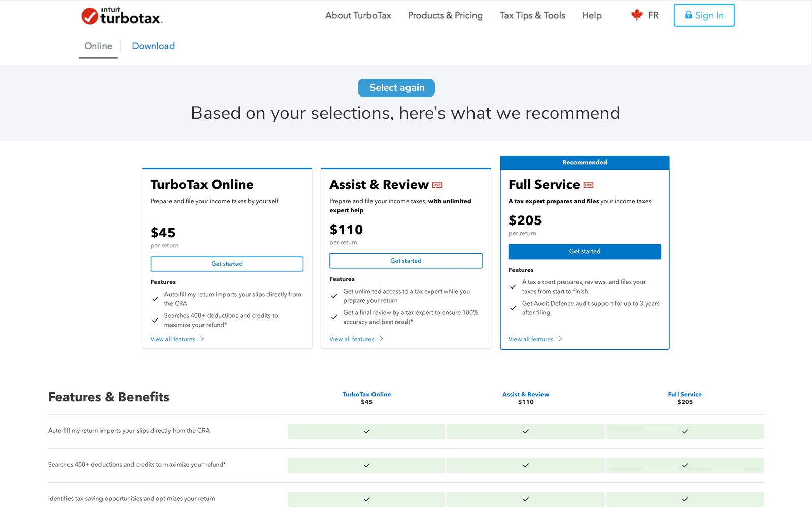Screen dimensions: 812x512
Task: Open the Tax Tips & Tools menu
Action: pyautogui.click(x=532, y=15)
